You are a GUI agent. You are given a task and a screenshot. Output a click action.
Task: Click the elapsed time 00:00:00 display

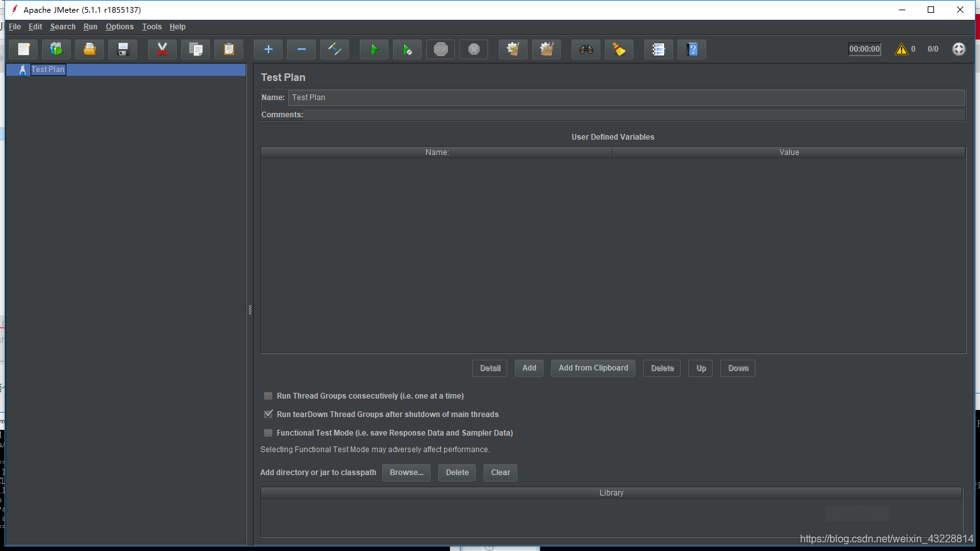click(865, 49)
